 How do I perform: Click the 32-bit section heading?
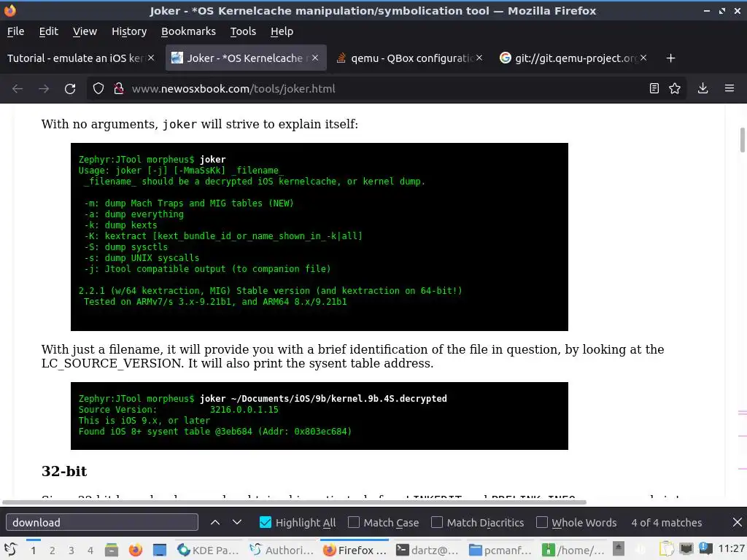click(64, 471)
